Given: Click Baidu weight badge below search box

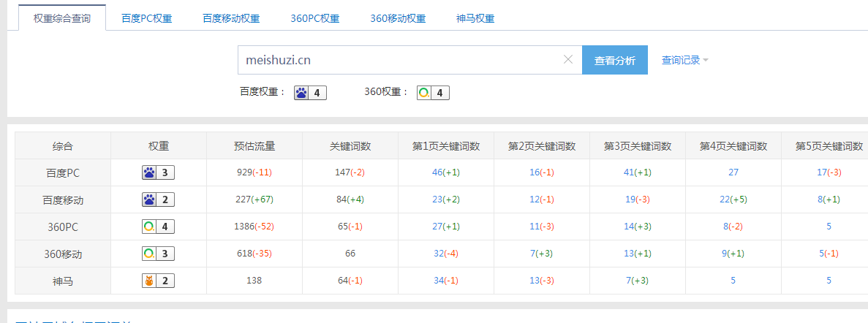Looking at the screenshot, I should click(309, 93).
